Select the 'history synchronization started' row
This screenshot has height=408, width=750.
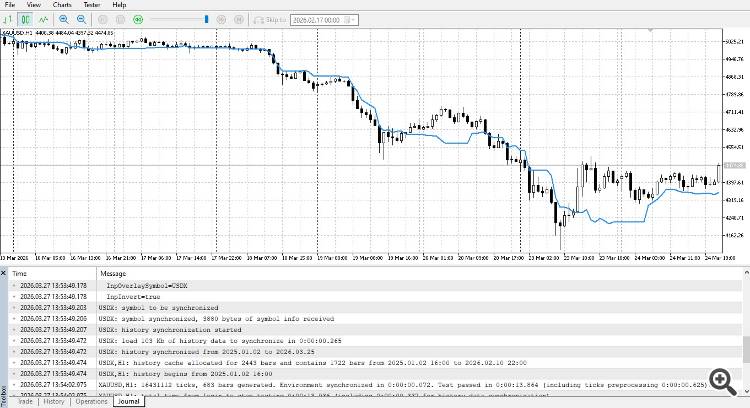(375, 330)
